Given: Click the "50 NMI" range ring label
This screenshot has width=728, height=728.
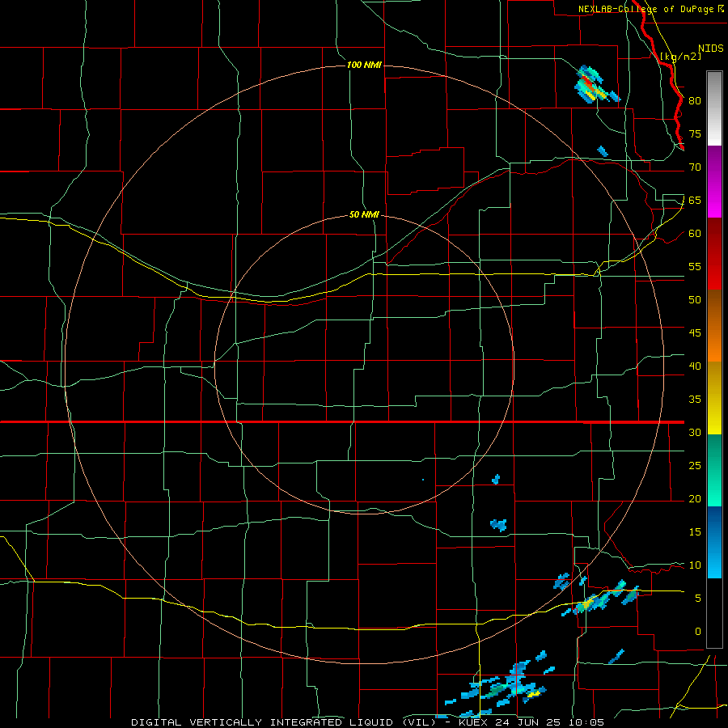Looking at the screenshot, I should pyautogui.click(x=365, y=214).
